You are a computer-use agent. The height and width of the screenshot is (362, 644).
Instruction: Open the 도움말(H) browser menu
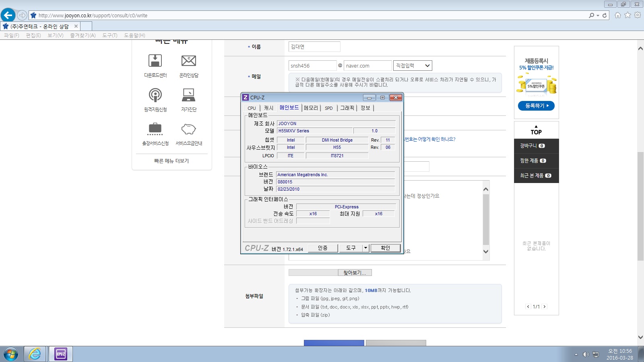pos(134,35)
